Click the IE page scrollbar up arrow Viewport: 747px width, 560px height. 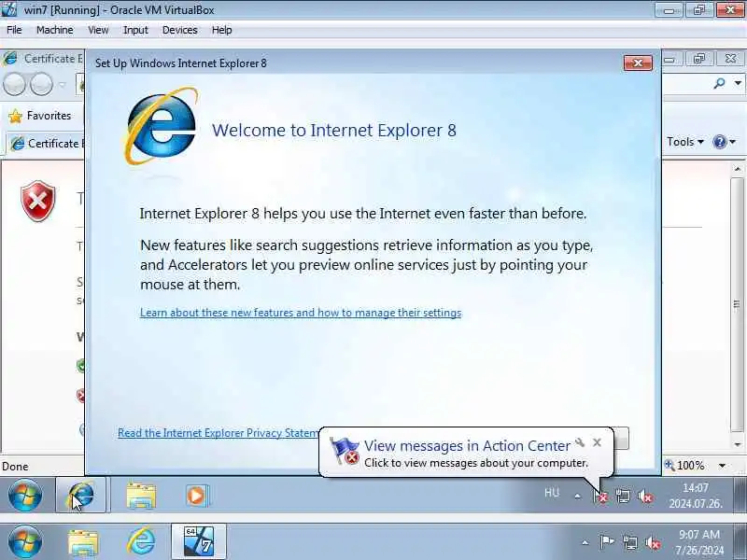pos(737,170)
